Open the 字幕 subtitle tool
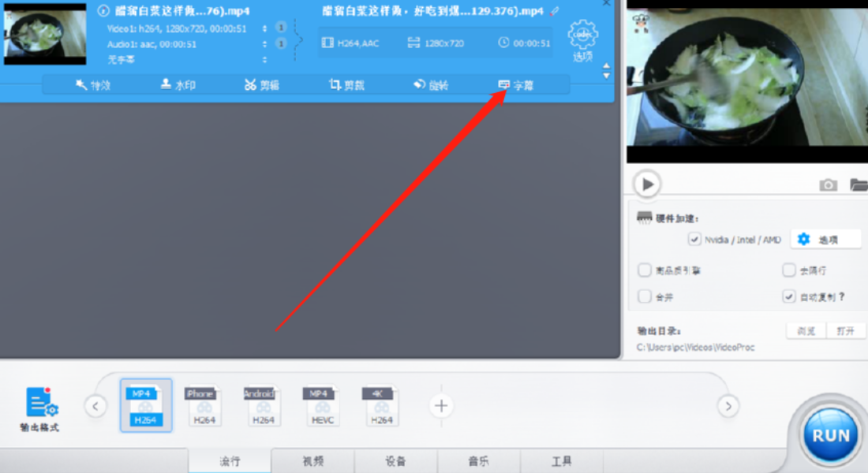The image size is (868, 473). [515, 85]
